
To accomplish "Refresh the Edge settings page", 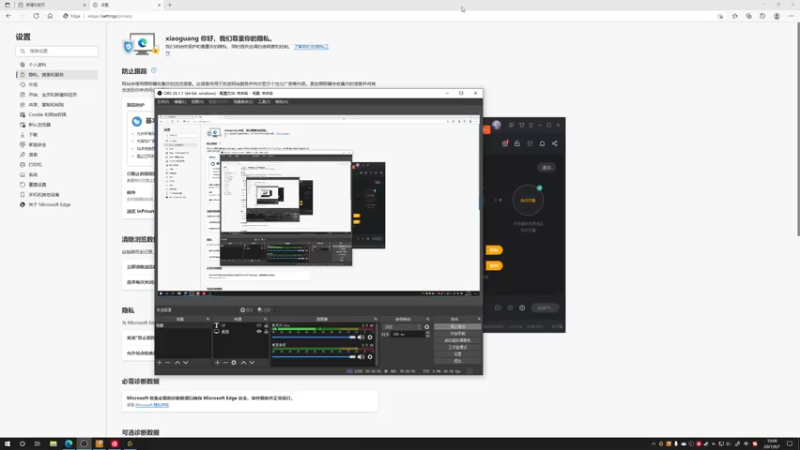I will (x=36, y=16).
